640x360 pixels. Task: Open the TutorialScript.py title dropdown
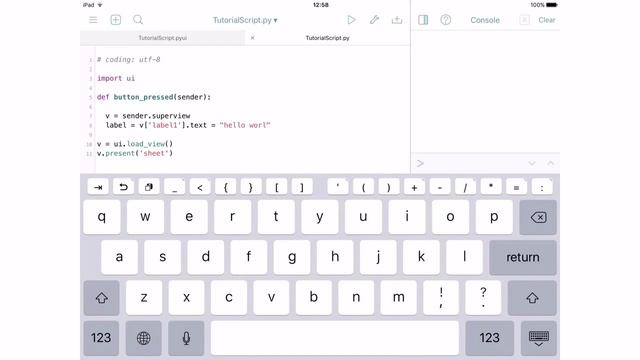pos(245,20)
